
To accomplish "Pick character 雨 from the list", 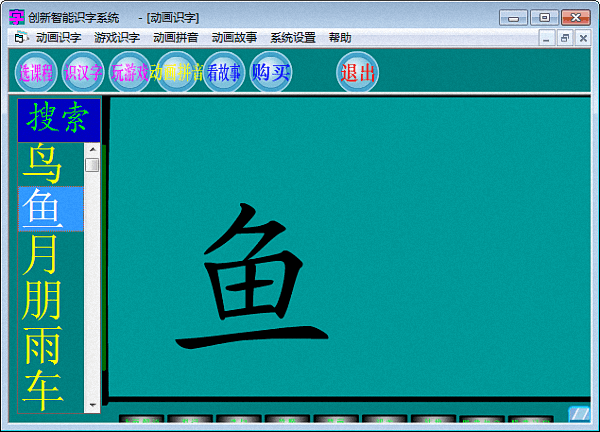I will [42, 345].
